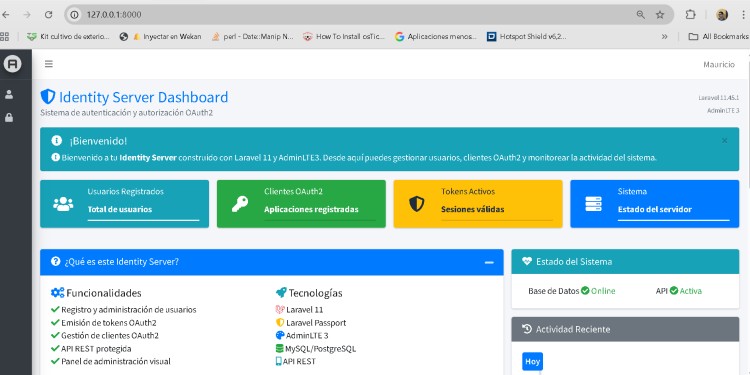Open the lock icon in sidebar

[9, 117]
